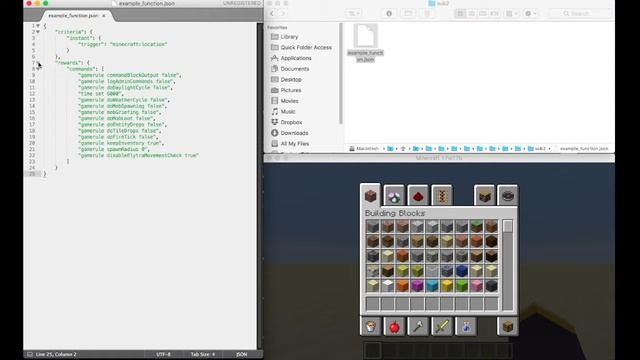This screenshot has height=360, width=640.
Task: Click Macintosh HD in the Finder path bar
Action: 364,149
